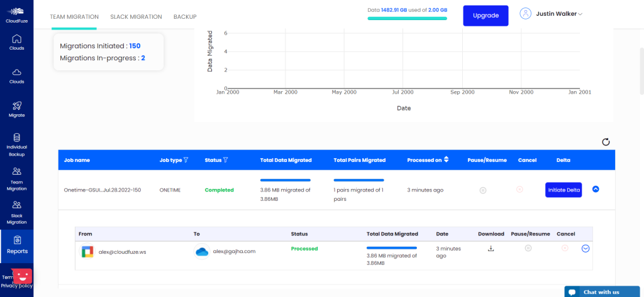Open the Chat with us widget

click(x=601, y=291)
